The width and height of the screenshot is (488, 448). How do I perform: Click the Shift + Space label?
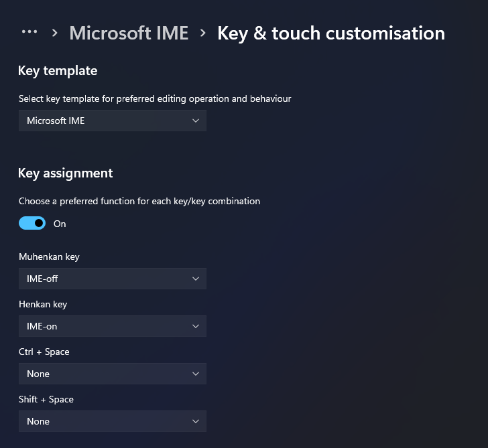46,400
